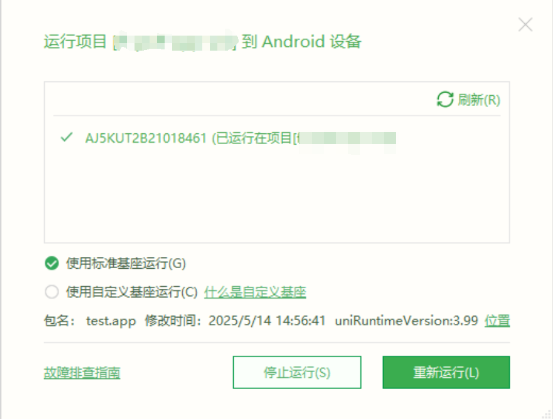Click the empty area in the device list
Viewport: 553px width, 419px height.
[x=277, y=196]
